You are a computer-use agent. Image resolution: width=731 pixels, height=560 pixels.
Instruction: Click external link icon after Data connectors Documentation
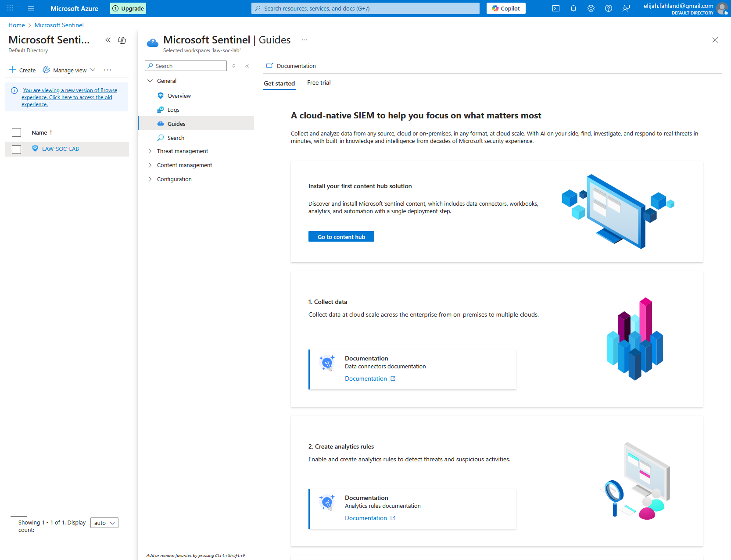393,378
